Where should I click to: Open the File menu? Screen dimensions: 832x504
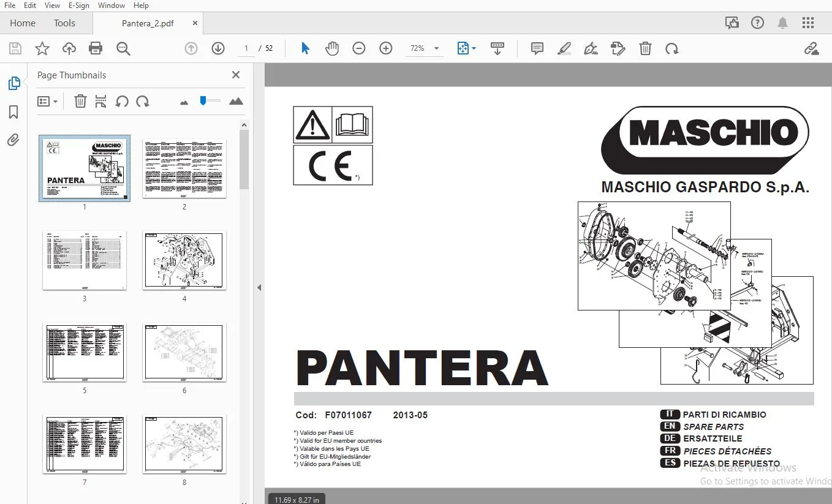pos(10,6)
